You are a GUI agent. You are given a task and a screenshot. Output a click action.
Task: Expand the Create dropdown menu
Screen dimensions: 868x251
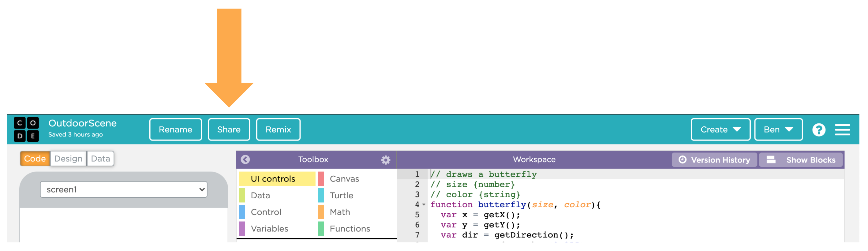click(720, 130)
